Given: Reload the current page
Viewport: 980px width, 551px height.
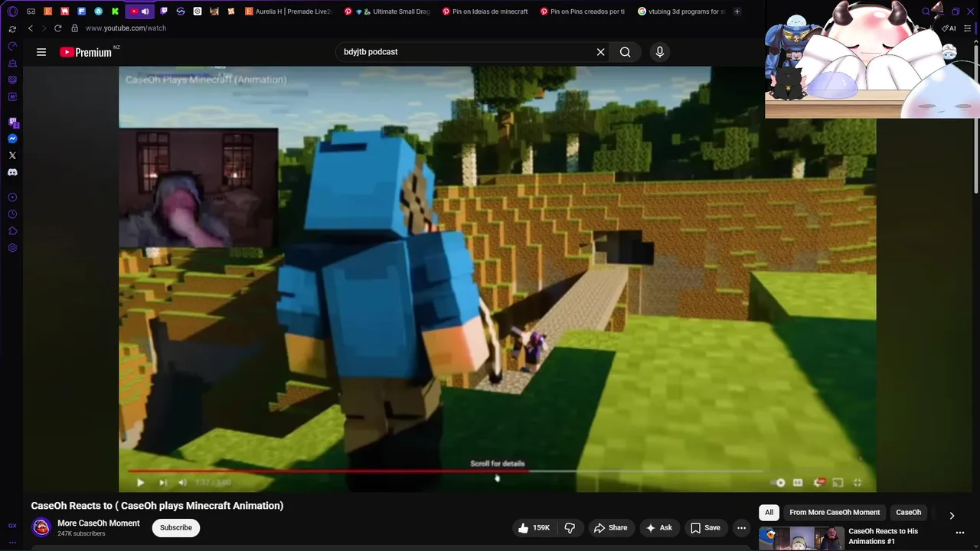Looking at the screenshot, I should [x=57, y=28].
